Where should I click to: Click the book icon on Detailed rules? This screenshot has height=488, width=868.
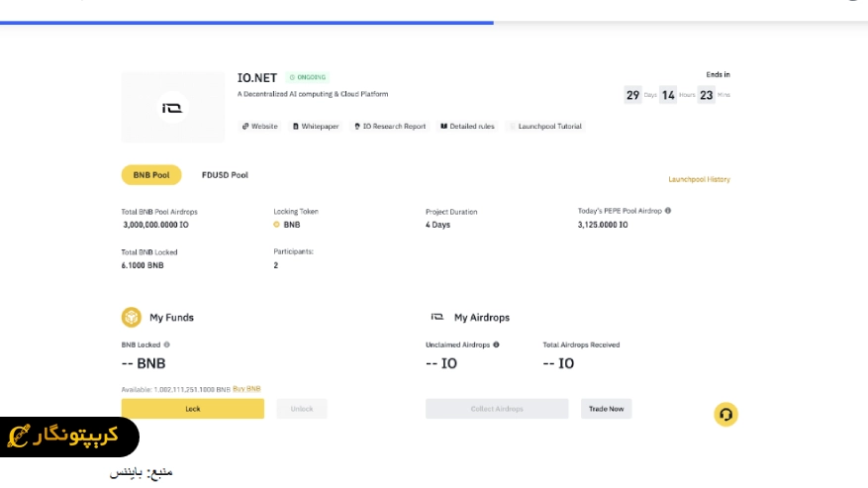click(443, 127)
